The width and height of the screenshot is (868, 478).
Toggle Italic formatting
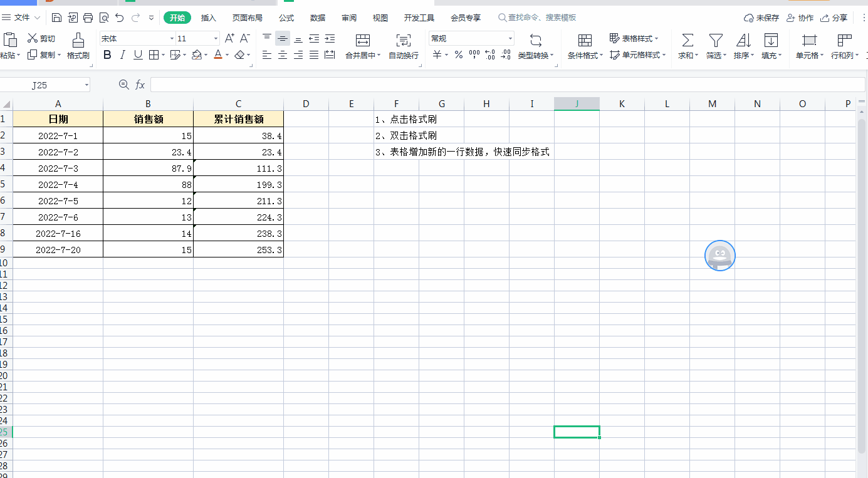point(123,55)
